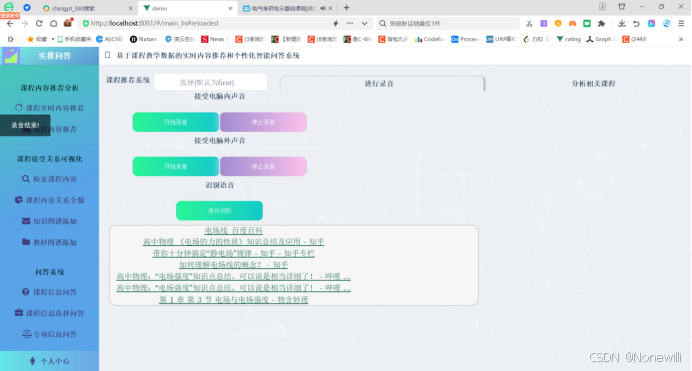
Task: Open 知识图谱添加 envelope item
Action: coord(49,221)
